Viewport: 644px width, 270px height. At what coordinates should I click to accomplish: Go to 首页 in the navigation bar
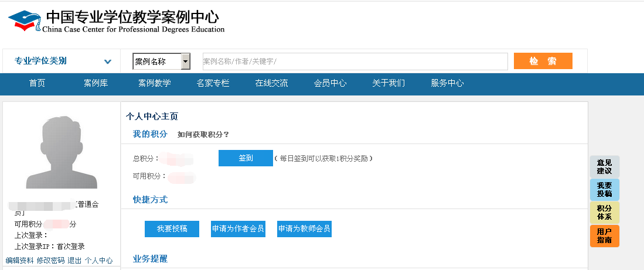(x=37, y=83)
